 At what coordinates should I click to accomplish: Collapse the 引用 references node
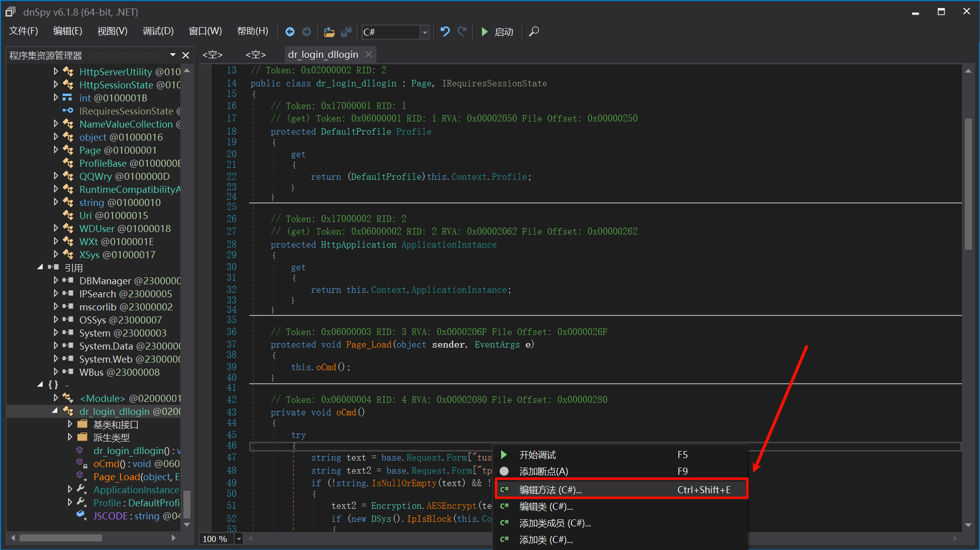(x=40, y=267)
